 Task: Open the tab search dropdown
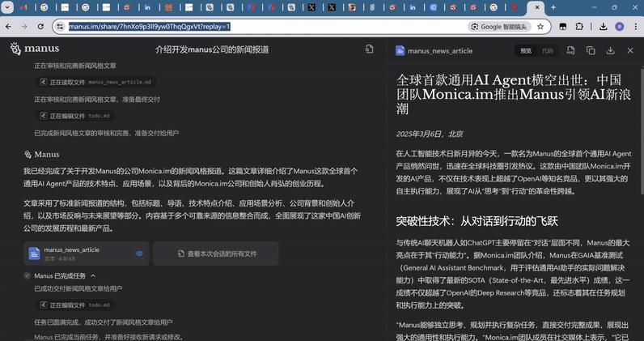[8, 7]
